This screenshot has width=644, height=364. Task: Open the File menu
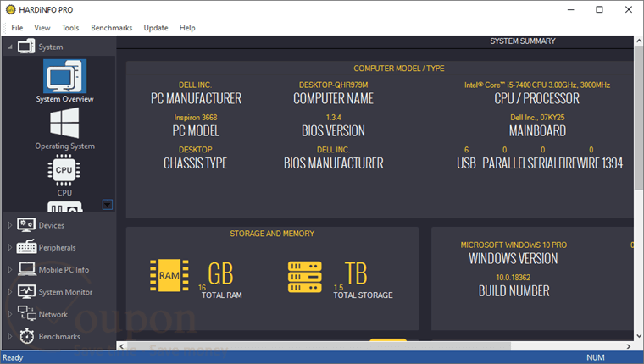click(x=17, y=27)
